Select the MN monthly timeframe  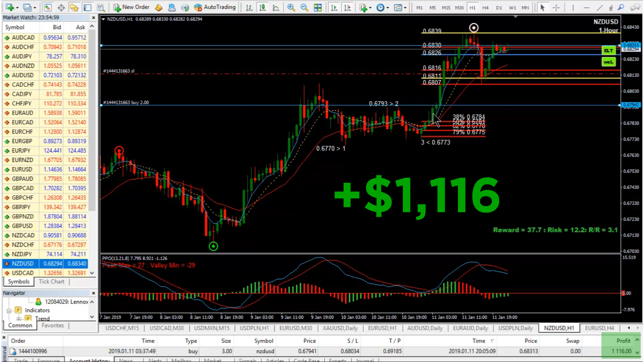tap(525, 7)
